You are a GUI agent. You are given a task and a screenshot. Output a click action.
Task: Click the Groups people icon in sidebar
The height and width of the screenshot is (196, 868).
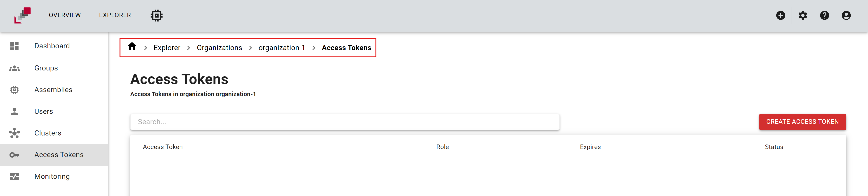coord(14,68)
